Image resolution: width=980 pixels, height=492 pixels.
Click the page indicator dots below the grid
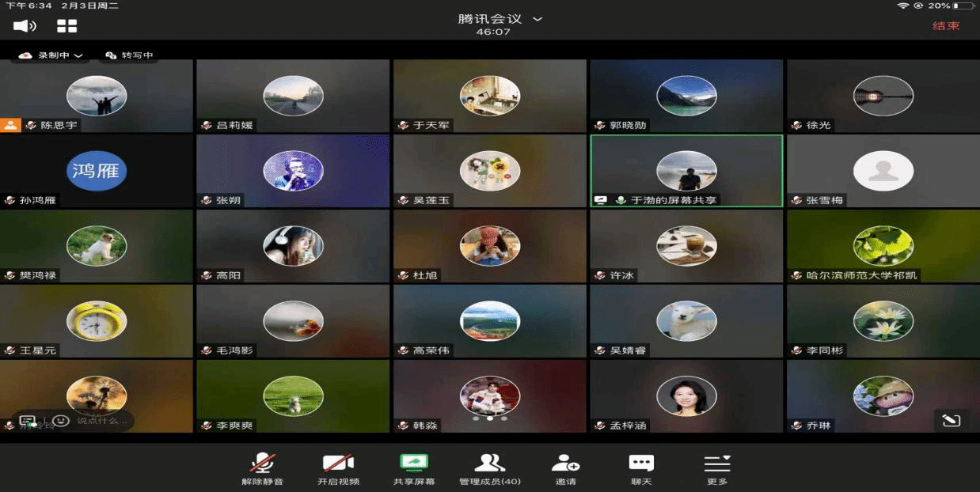pyautogui.click(x=490, y=418)
